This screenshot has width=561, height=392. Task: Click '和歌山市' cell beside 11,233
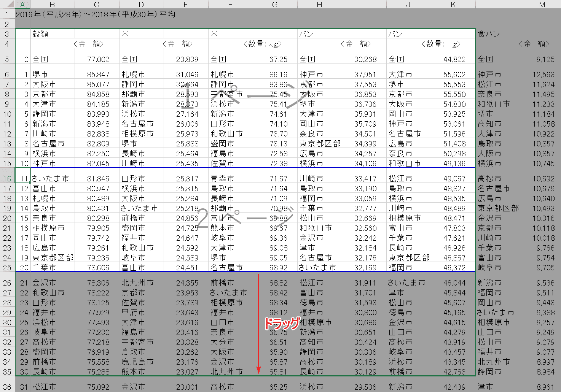pos(497,104)
